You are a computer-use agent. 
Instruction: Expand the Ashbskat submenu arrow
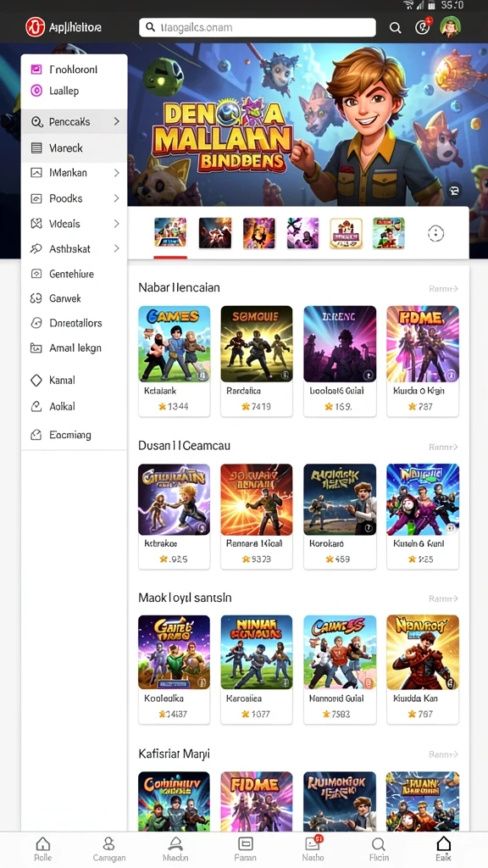(116, 248)
